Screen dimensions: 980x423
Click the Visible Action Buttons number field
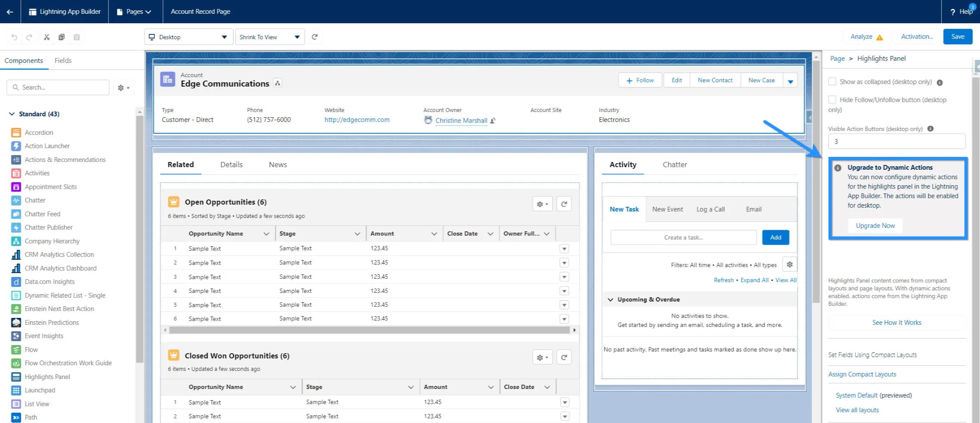pyautogui.click(x=896, y=142)
